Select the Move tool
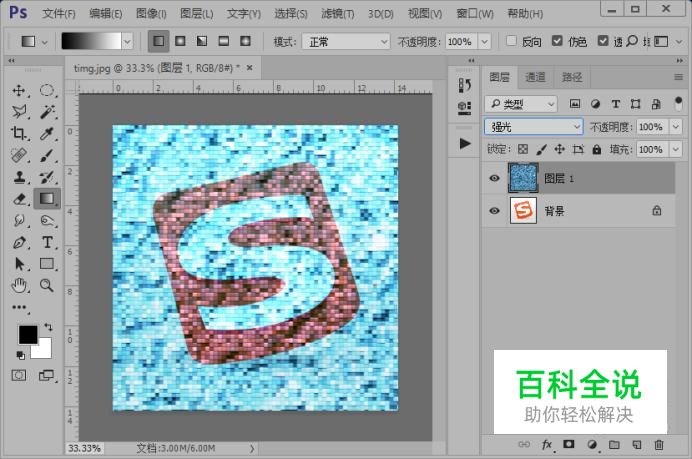 point(19,90)
